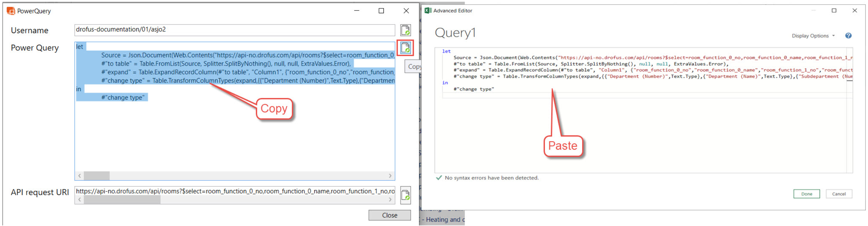Click the Power Query copy icon
This screenshot has width=868, height=226.
click(x=405, y=48)
